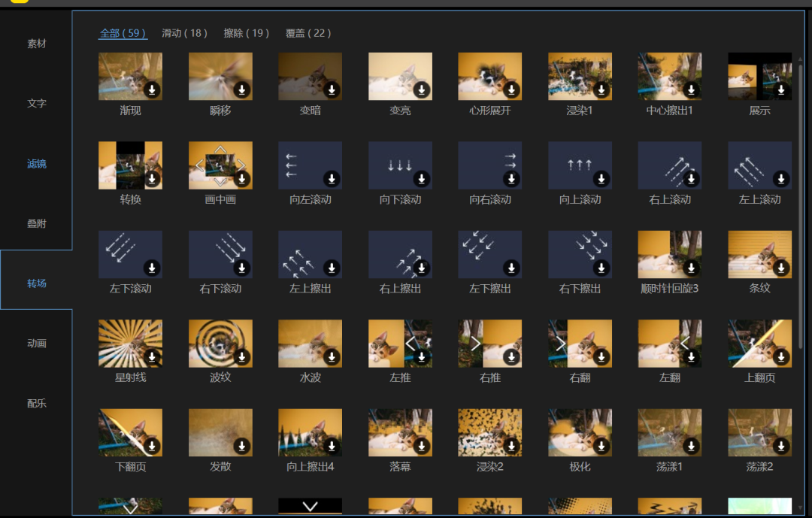This screenshot has height=518, width=812.
Task: Download the 向下滚动 transition
Action: point(422,179)
